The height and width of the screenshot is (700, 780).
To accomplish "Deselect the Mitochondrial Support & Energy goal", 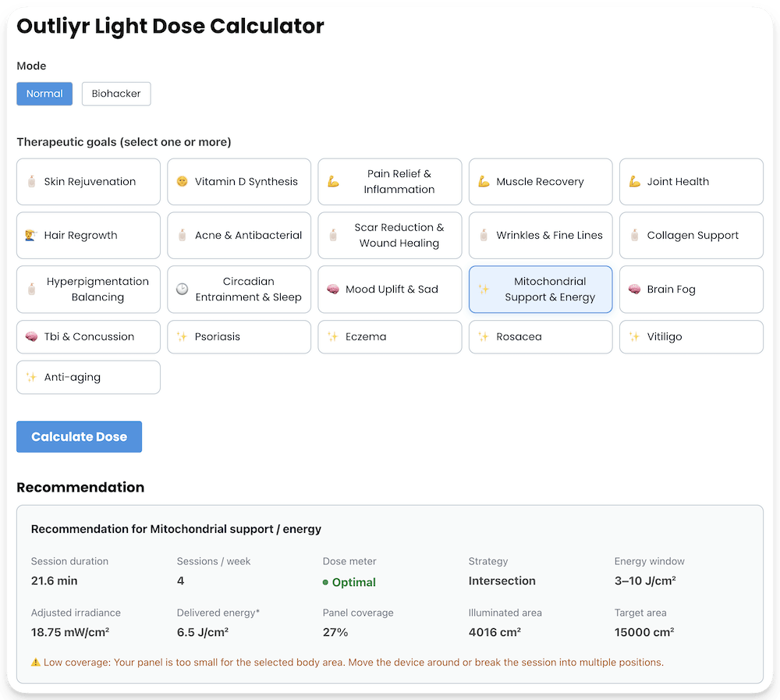I will point(541,289).
